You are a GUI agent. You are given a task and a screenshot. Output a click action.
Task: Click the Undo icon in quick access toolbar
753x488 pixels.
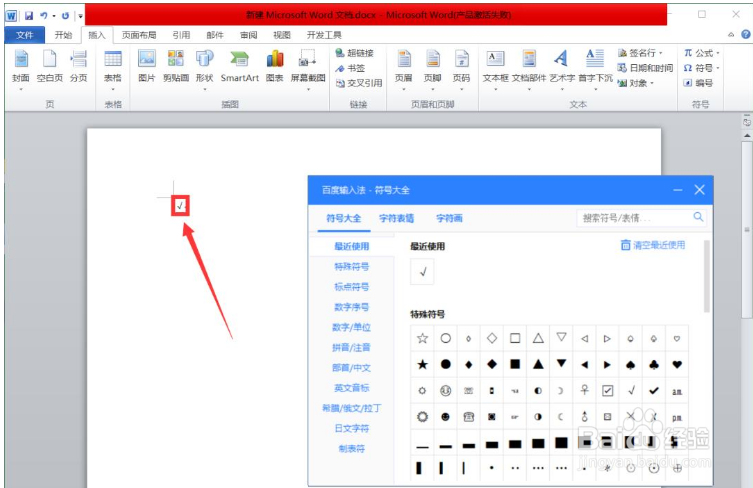tap(44, 15)
